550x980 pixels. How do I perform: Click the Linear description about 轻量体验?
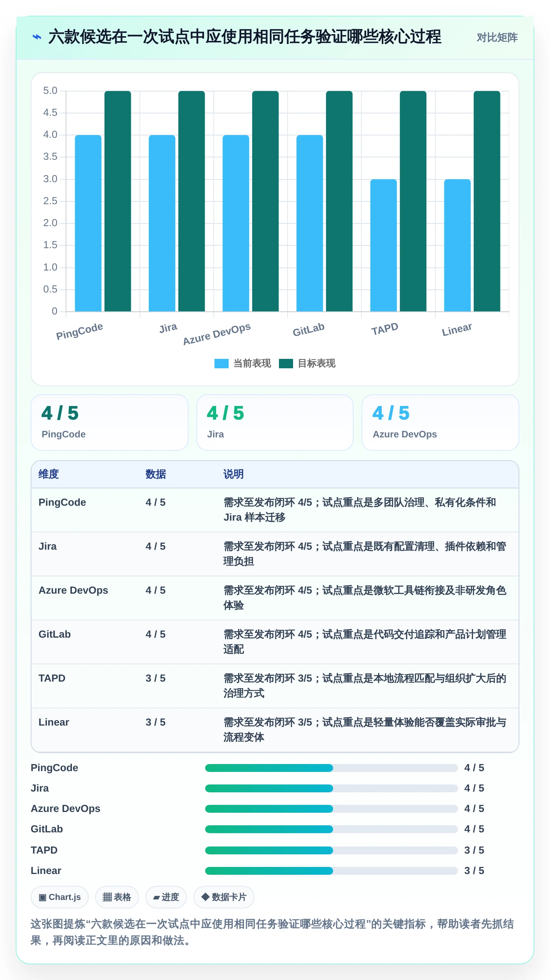[365, 730]
